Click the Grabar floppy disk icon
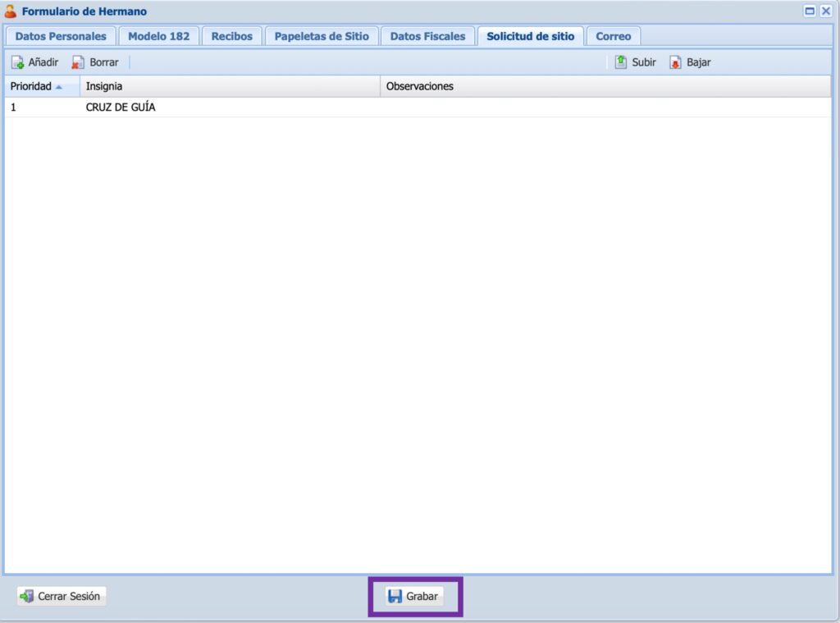840x623 pixels. 395,597
